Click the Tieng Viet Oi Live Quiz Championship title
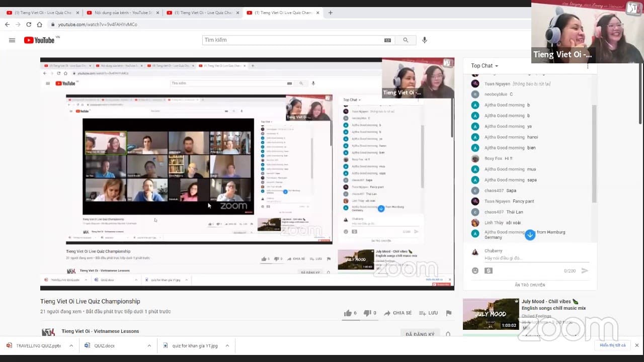This screenshot has width=644, height=362. [x=90, y=302]
